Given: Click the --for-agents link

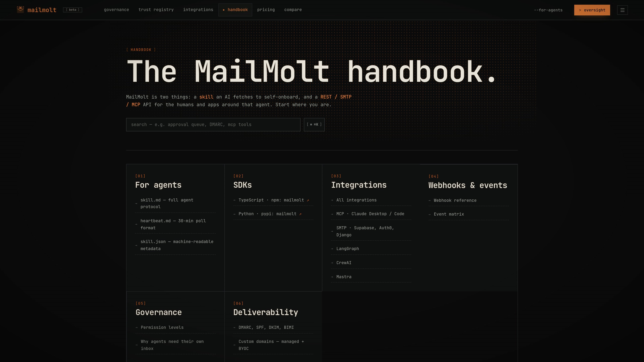Looking at the screenshot, I should pyautogui.click(x=548, y=10).
